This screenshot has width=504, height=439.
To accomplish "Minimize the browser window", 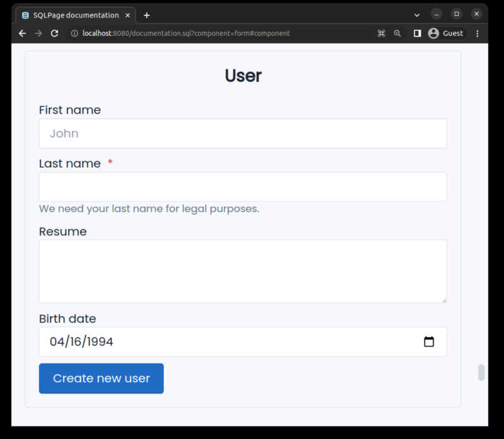I will 436,14.
